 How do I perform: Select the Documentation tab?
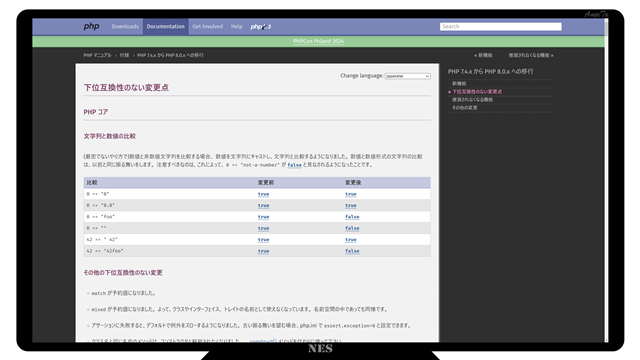pyautogui.click(x=165, y=27)
